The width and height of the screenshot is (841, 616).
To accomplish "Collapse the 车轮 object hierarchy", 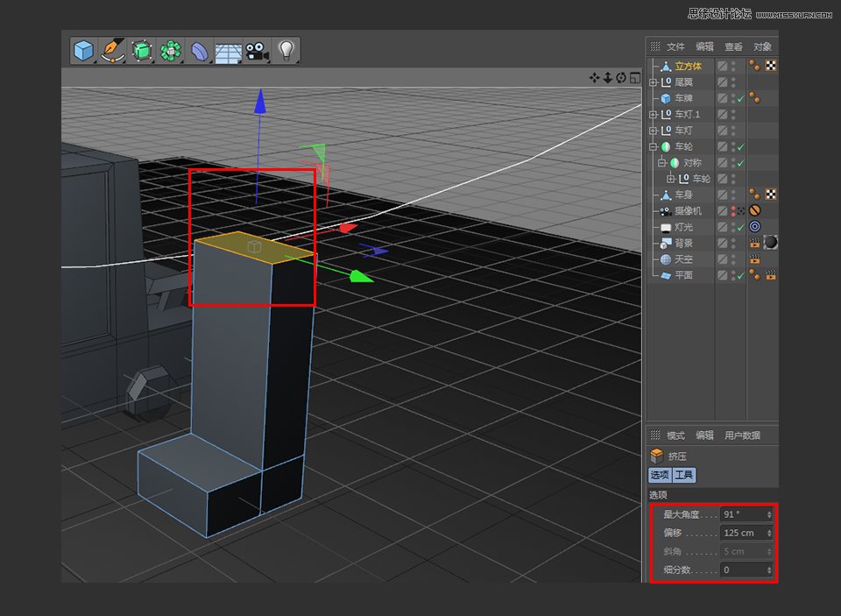I will 652,145.
